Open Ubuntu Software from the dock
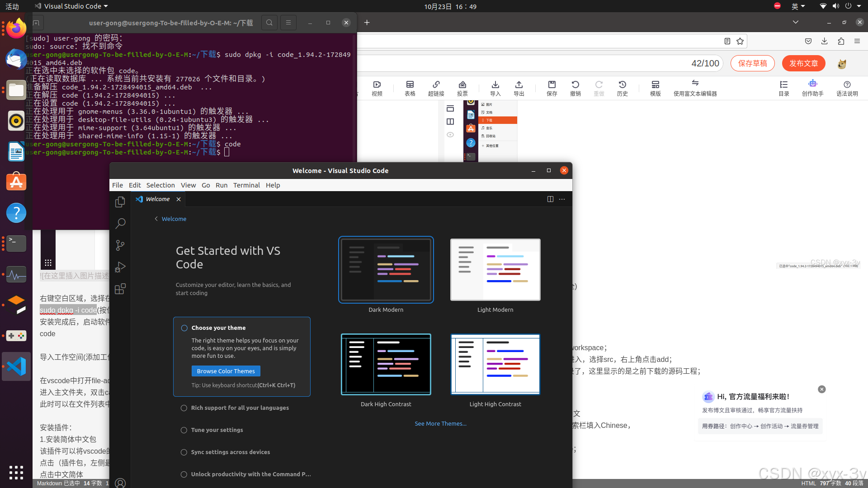868x488 pixels. pos(16,182)
